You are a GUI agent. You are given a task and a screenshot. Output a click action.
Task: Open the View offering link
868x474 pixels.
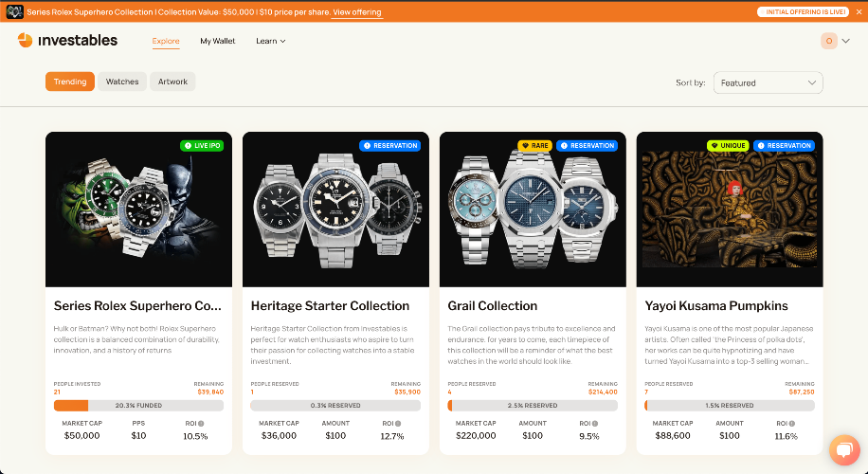[357, 12]
